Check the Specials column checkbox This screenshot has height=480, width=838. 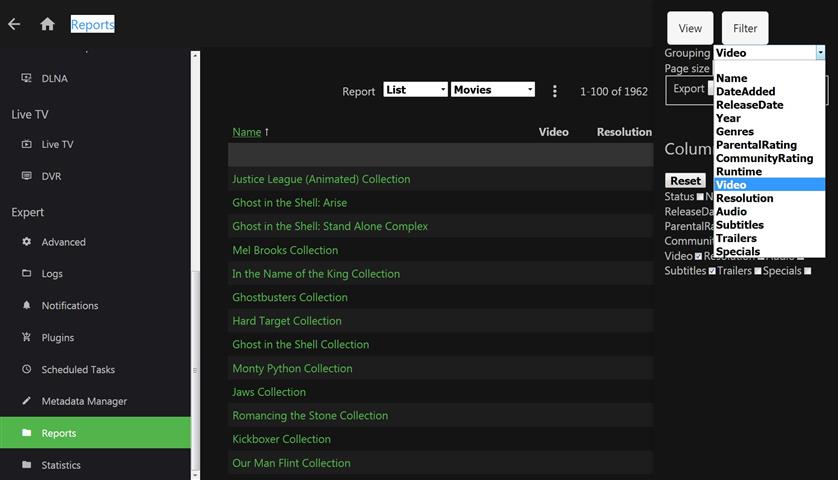click(808, 271)
